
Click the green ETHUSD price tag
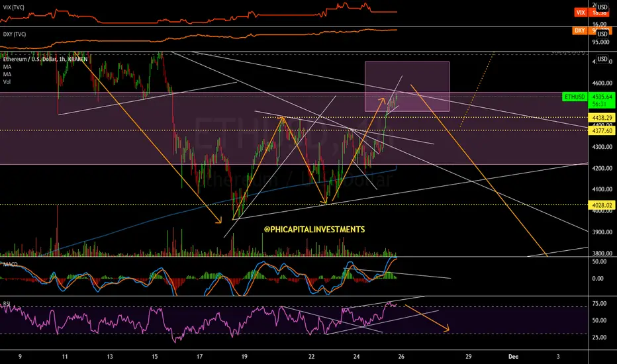pyautogui.click(x=575, y=97)
